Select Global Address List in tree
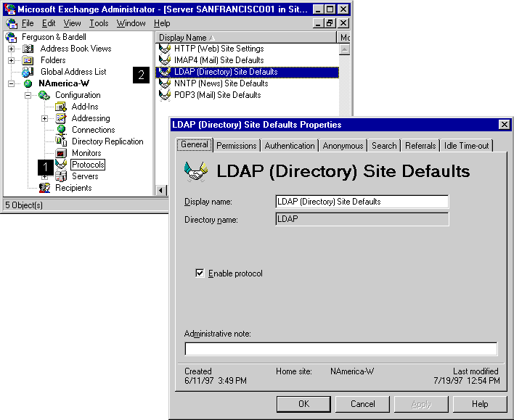The height and width of the screenshot is (420, 514). 73,72
